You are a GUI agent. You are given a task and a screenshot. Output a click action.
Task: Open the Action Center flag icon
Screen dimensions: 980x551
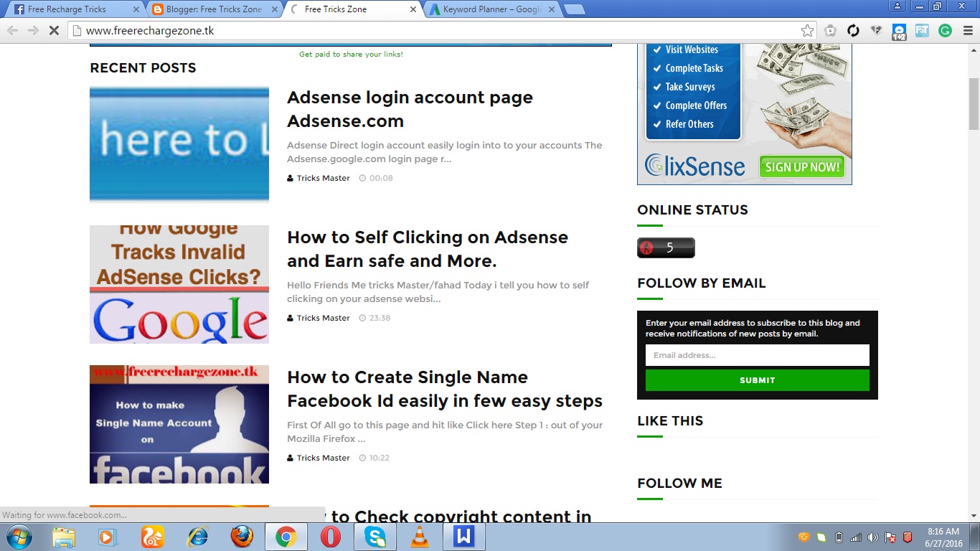coord(890,537)
